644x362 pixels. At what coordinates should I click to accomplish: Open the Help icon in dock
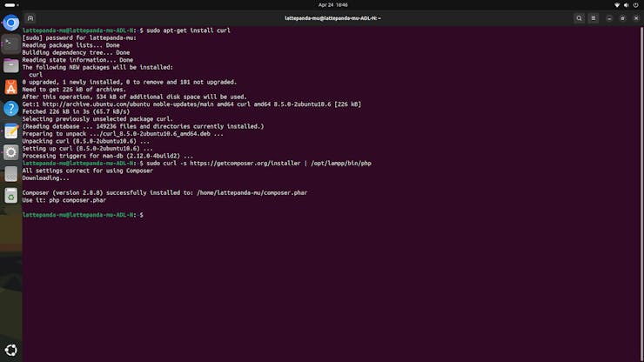[x=11, y=109]
